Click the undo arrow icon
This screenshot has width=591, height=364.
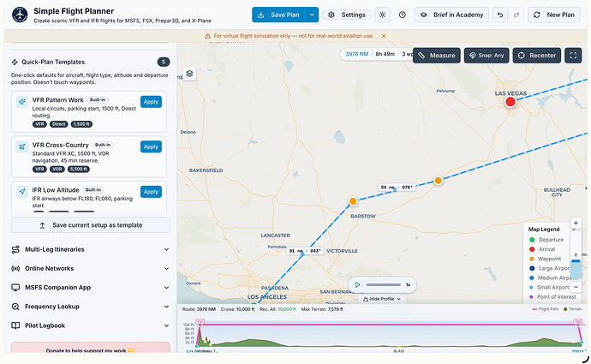pos(500,15)
